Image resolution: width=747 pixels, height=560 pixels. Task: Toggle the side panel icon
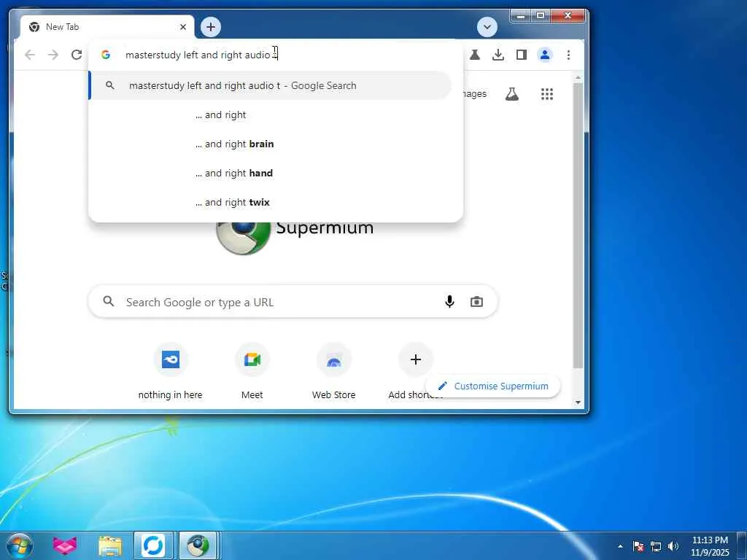[521, 55]
